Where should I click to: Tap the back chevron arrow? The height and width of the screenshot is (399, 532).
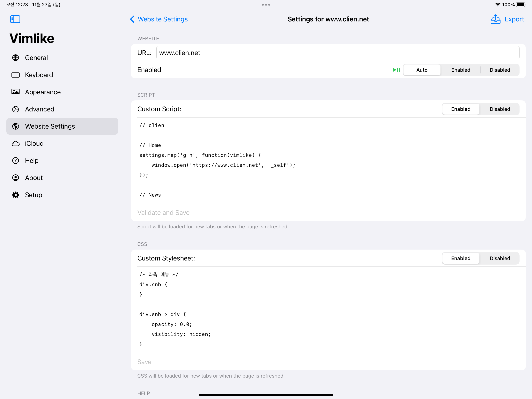132,19
